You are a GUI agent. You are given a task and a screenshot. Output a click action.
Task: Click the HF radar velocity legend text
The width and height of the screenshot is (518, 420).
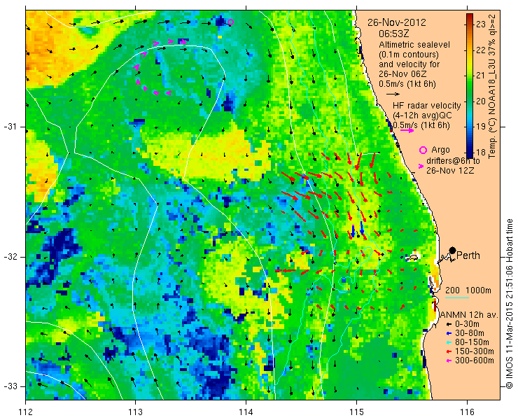coord(427,106)
